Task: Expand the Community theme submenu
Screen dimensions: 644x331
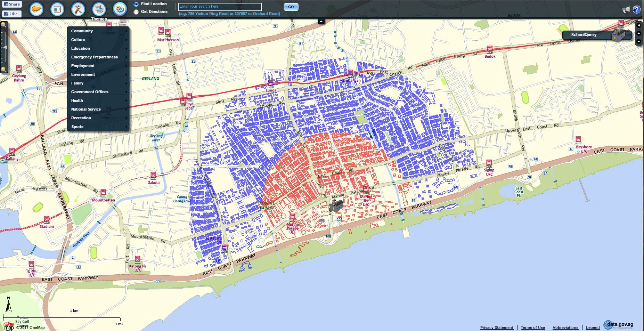Action: point(98,31)
